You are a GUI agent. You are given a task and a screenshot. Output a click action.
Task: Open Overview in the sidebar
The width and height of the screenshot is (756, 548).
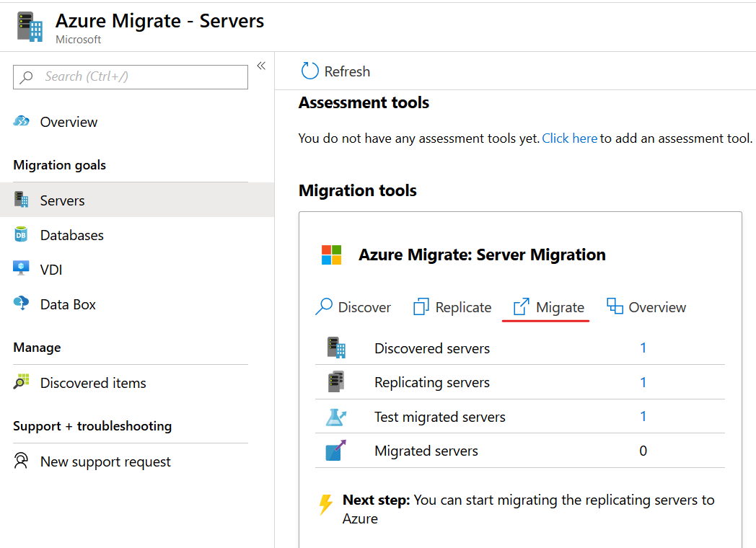[x=69, y=122]
